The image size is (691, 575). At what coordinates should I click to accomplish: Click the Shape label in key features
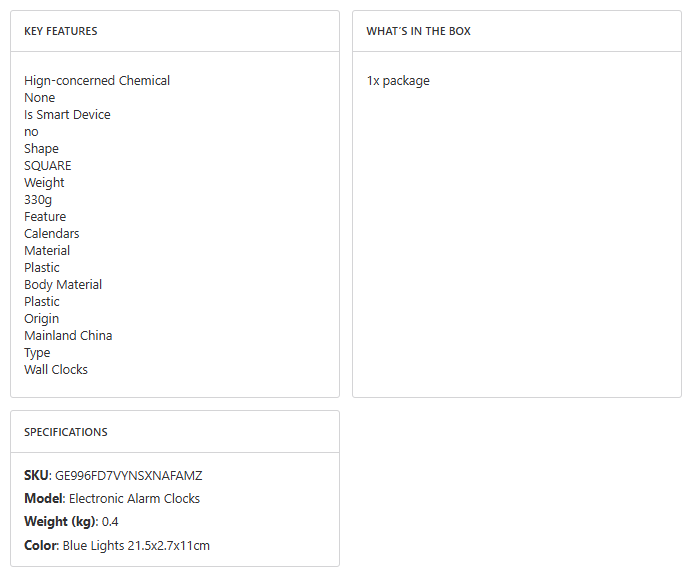42,149
